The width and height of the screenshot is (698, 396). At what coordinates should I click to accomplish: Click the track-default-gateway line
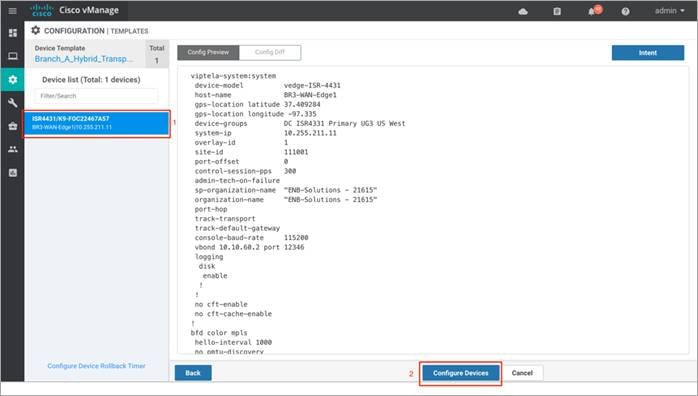coord(237,228)
